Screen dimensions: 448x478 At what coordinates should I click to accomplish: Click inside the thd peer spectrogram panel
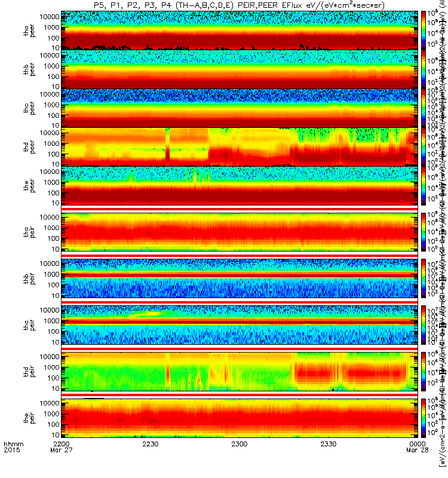point(240,146)
